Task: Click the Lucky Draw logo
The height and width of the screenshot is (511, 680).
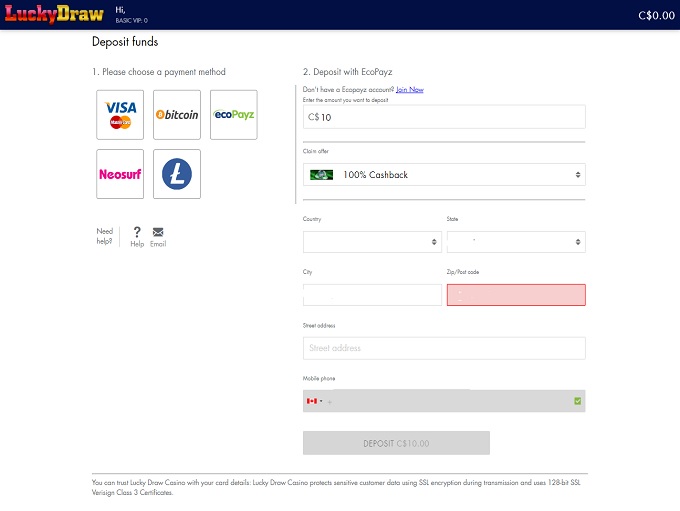Action: [51, 15]
